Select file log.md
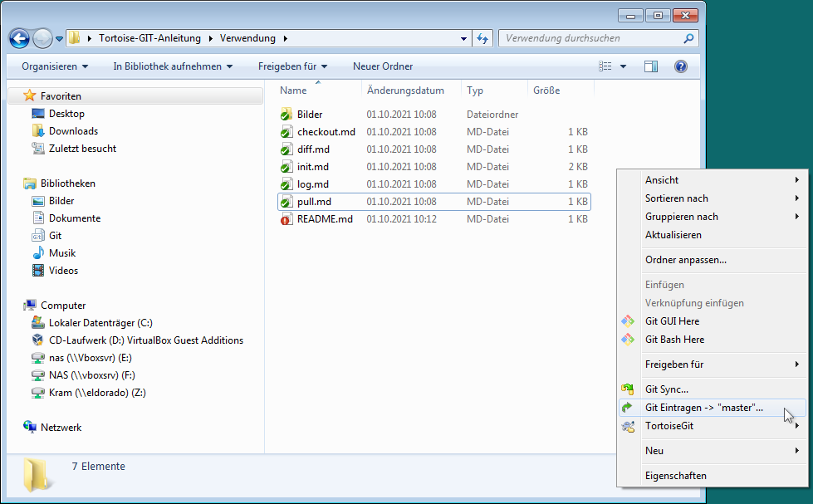This screenshot has width=813, height=504. [x=312, y=184]
